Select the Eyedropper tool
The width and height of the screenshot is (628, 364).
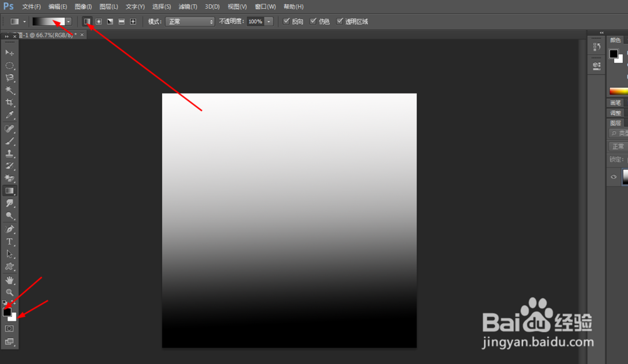click(x=9, y=115)
